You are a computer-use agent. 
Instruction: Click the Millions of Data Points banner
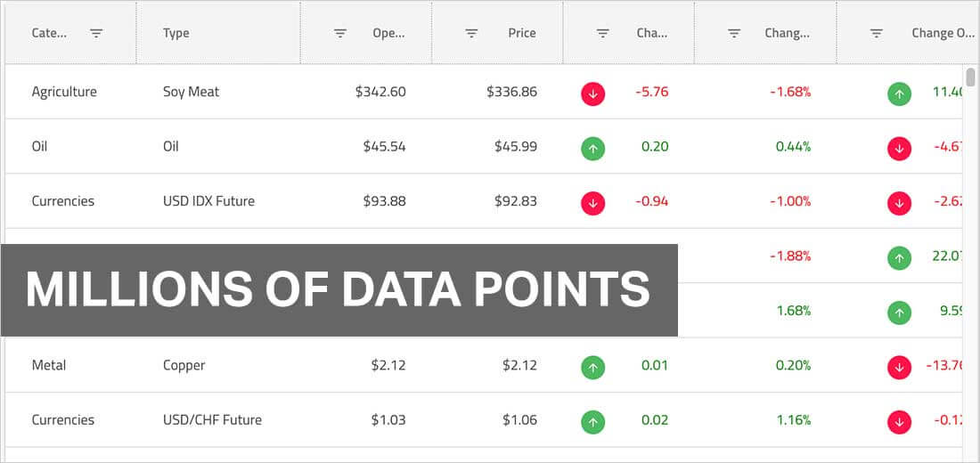coord(339,290)
